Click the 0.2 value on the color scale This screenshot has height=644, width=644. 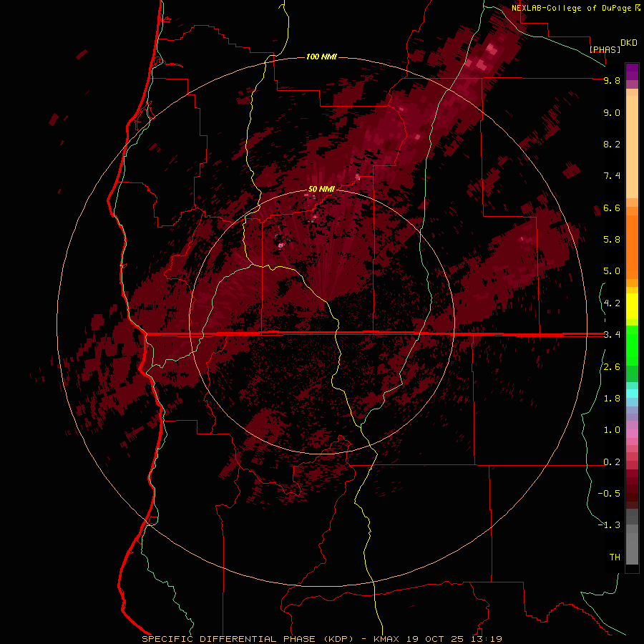point(612,462)
